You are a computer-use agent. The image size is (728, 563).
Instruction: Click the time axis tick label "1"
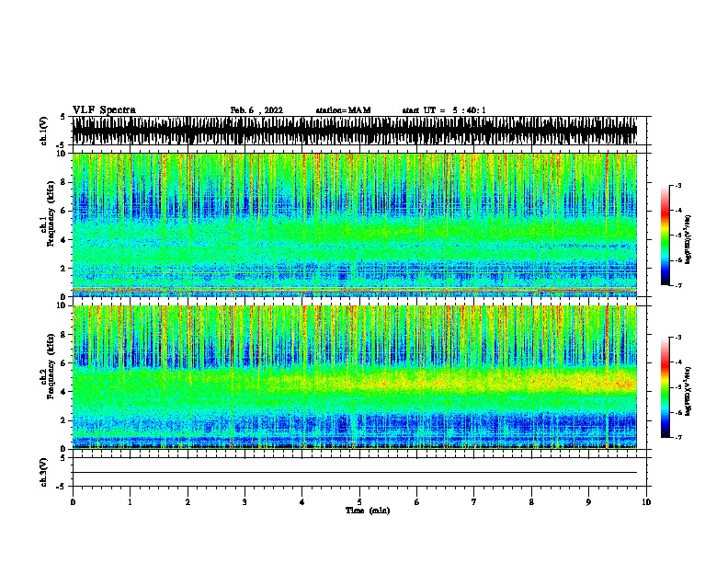click(x=130, y=502)
